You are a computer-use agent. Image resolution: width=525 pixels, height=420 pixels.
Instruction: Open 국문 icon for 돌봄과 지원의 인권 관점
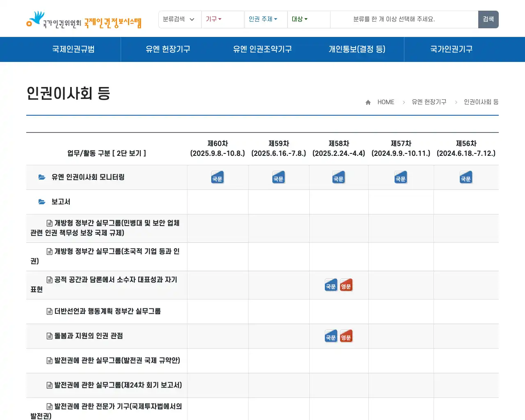coord(331,336)
